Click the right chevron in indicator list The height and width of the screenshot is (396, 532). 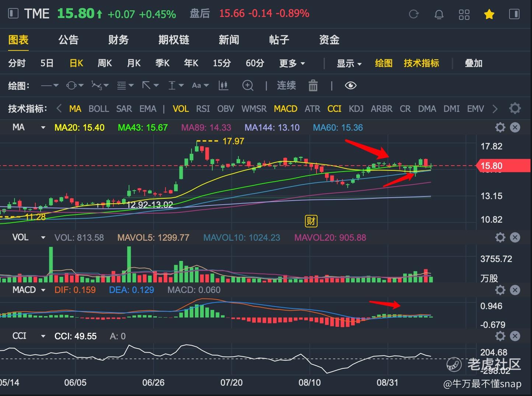click(495, 109)
